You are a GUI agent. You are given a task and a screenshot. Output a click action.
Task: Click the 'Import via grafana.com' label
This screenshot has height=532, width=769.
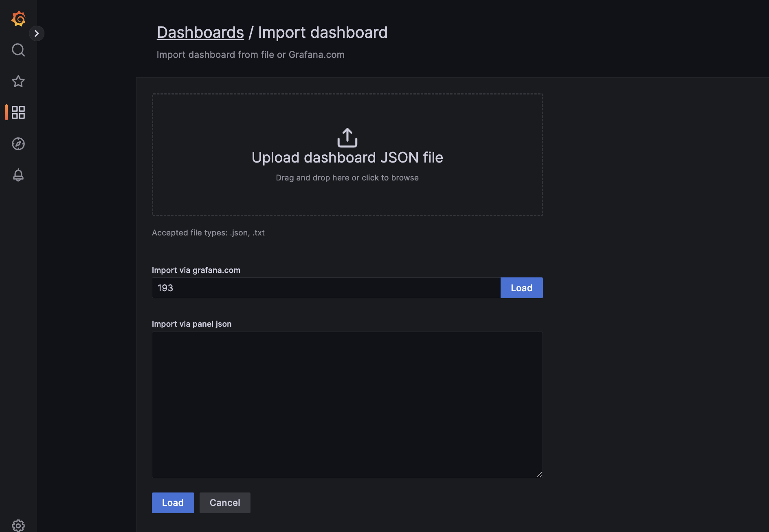[x=196, y=270]
